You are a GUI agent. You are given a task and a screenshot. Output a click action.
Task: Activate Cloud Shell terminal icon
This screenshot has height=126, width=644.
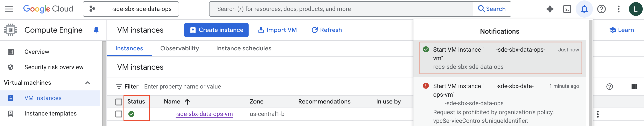click(x=567, y=9)
